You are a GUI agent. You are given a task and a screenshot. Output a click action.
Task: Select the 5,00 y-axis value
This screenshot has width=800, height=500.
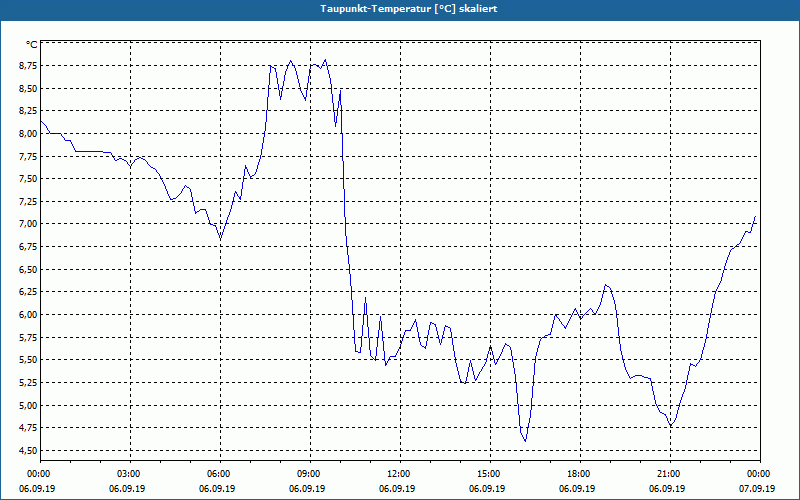pos(28,405)
